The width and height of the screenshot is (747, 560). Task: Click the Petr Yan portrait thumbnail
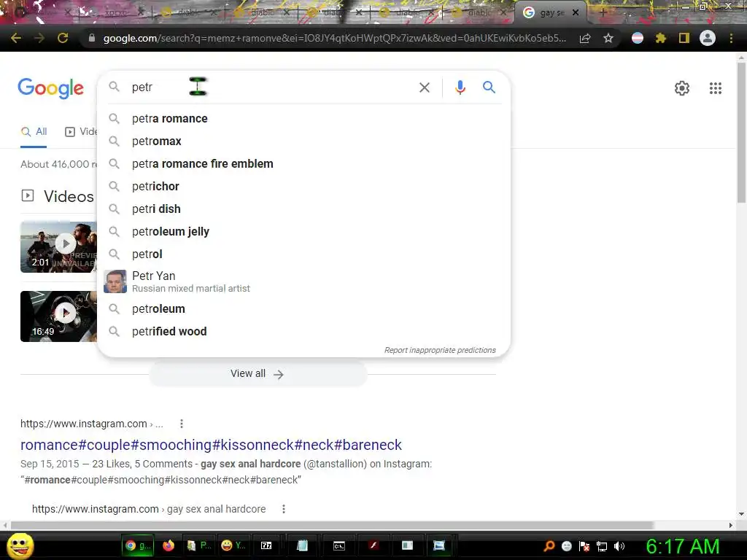[x=115, y=281]
